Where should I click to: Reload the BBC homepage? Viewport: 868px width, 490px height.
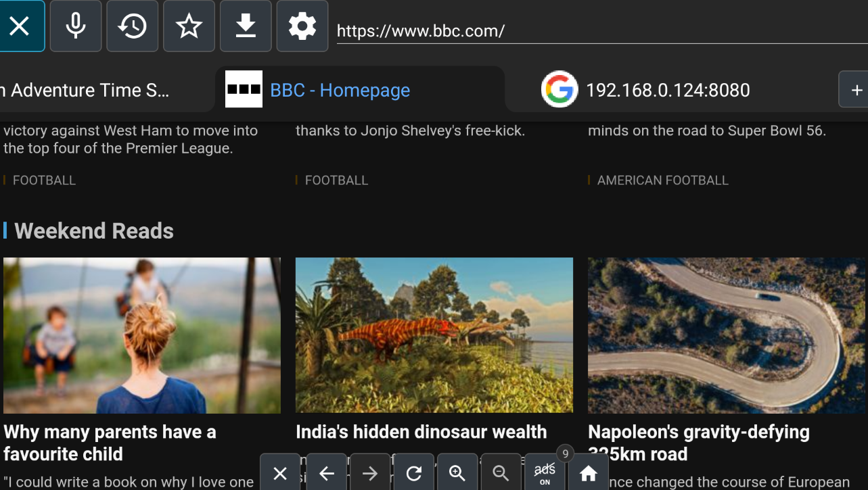413,472
